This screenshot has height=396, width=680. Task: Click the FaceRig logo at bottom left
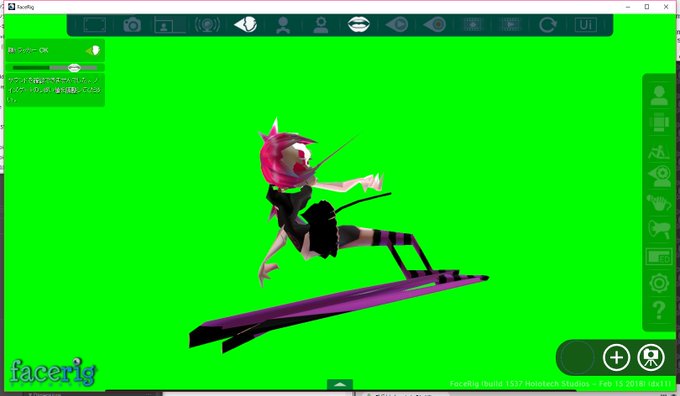(53, 372)
